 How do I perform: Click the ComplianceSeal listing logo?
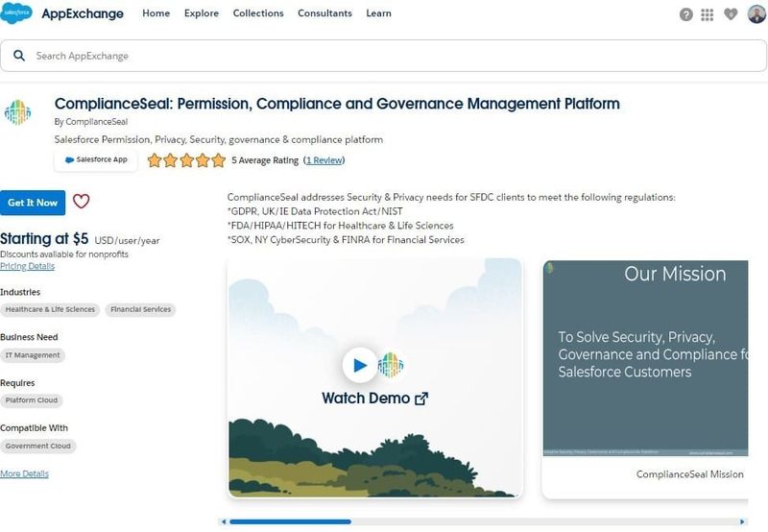(17, 112)
